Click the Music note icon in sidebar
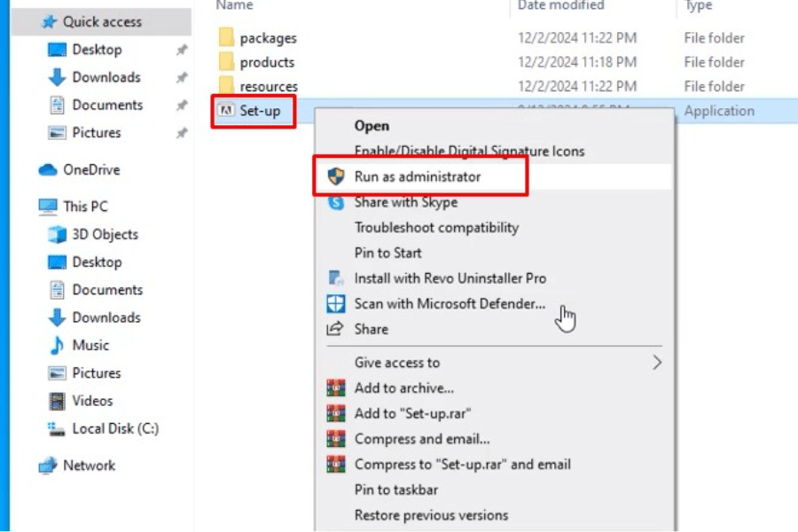 57,345
